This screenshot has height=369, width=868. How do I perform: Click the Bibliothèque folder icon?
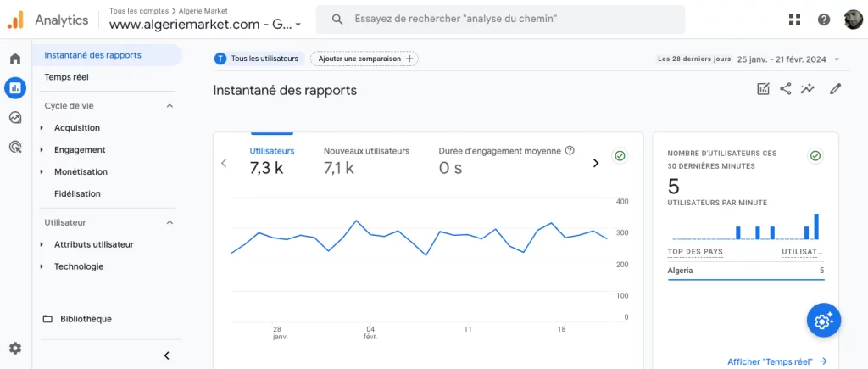coord(48,319)
